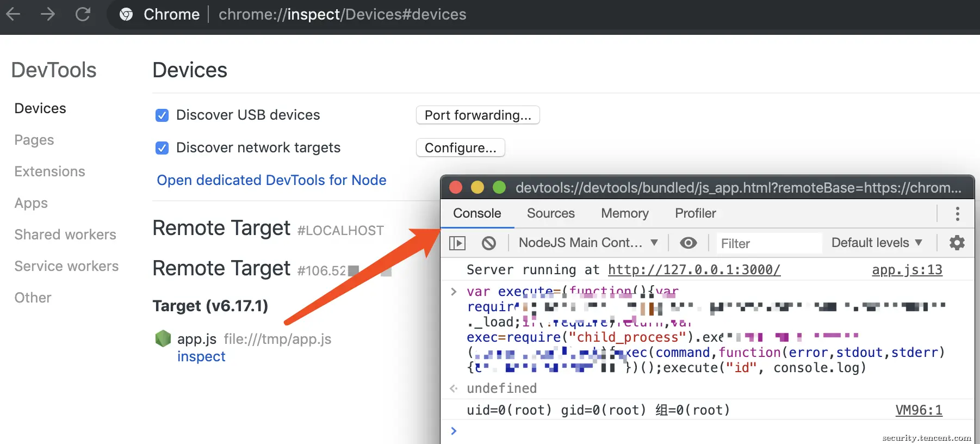
Task: Switch to the Memory tab
Action: pos(625,213)
